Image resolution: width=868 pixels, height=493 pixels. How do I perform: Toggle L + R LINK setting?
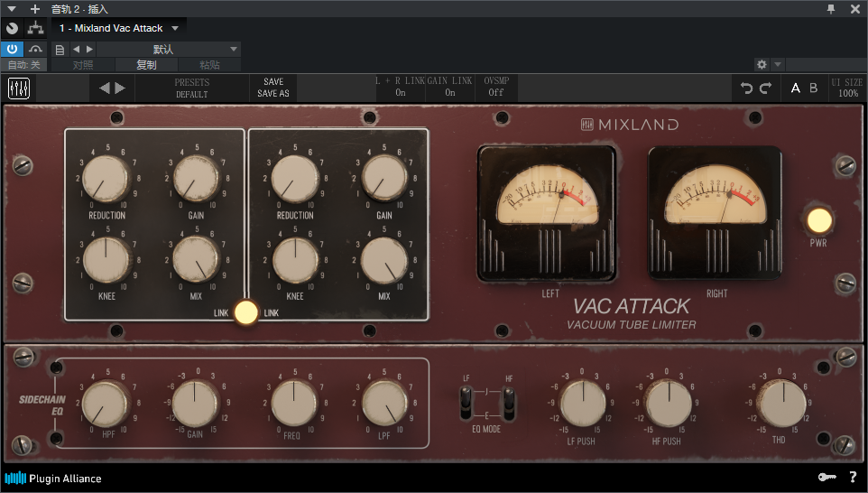[401, 87]
